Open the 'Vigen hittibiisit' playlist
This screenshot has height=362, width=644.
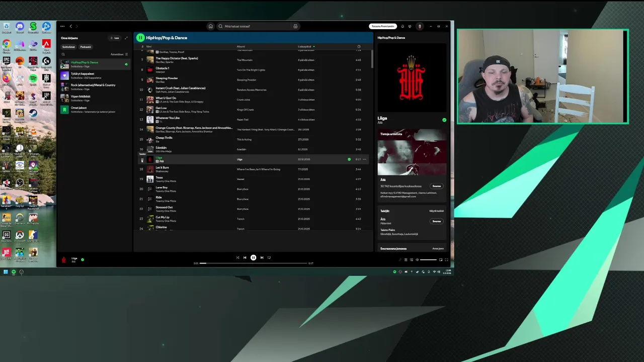pos(95,98)
